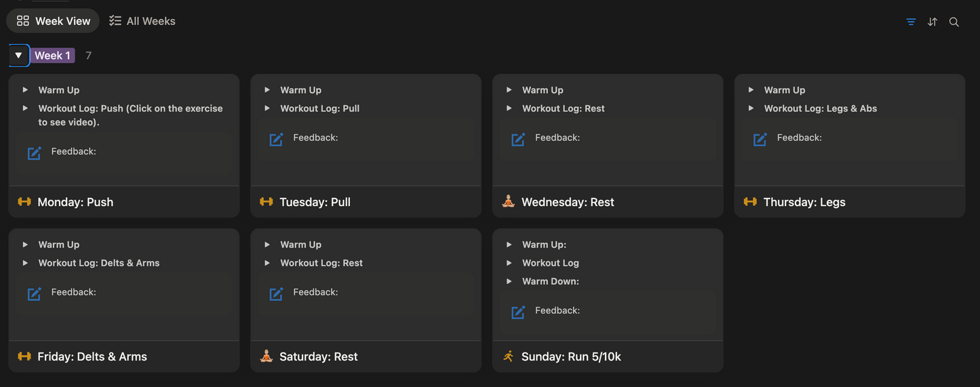980x387 pixels.
Task: Click the dumbbell icon on Monday: Push
Action: (x=24, y=202)
